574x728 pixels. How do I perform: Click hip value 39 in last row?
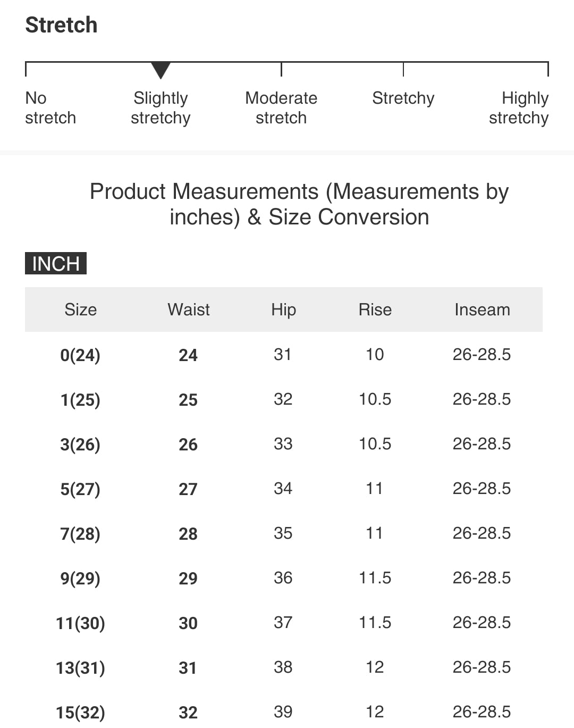click(x=283, y=712)
